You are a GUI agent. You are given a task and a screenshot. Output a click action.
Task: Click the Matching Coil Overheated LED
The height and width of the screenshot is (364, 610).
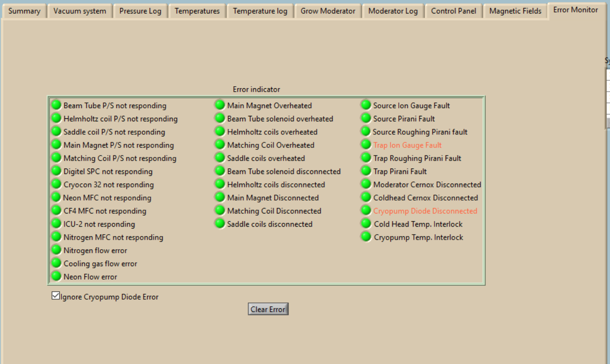(220, 144)
